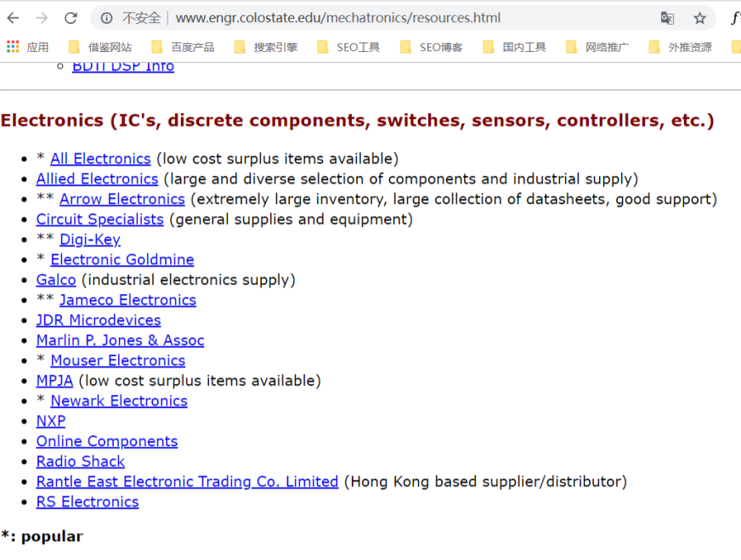This screenshot has height=560, width=741.
Task: Click text '(Hong Kong based supplier/distributor)'
Action: point(486,482)
